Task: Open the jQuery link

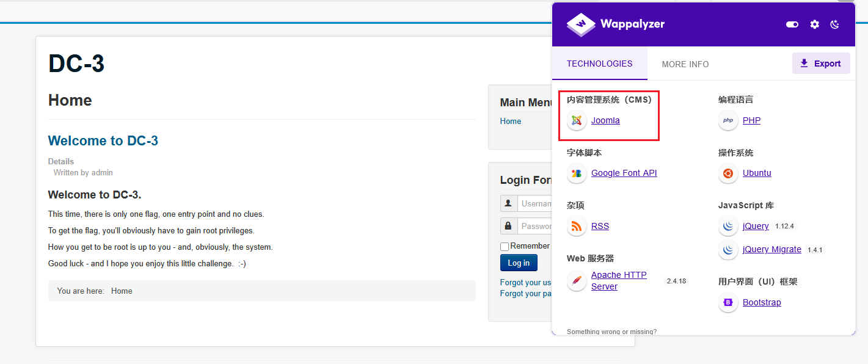Action: pyautogui.click(x=756, y=226)
